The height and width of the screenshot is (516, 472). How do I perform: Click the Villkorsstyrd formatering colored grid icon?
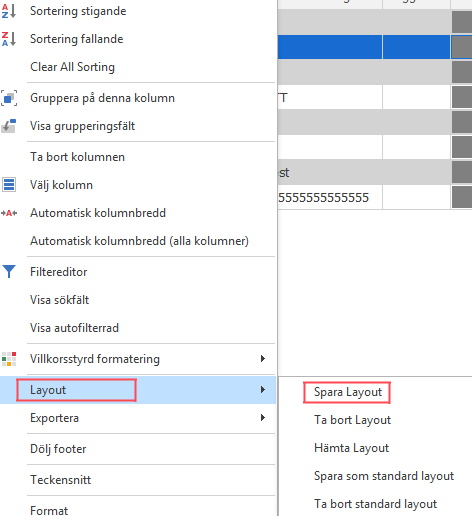click(x=9, y=359)
